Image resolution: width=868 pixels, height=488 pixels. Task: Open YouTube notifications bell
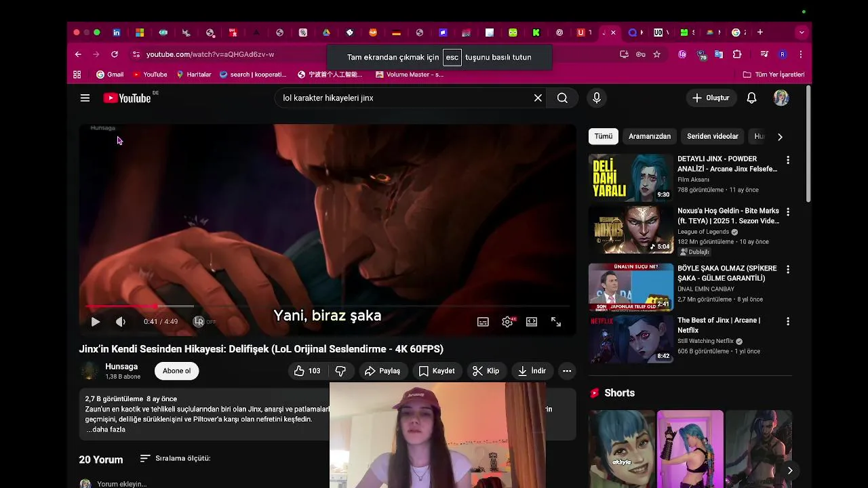coord(751,98)
